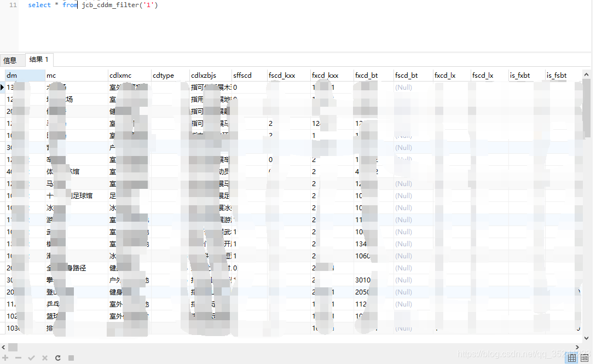This screenshot has height=364, width=596.
Task: Select the cdlxzbjs column header
Action: click(x=211, y=75)
